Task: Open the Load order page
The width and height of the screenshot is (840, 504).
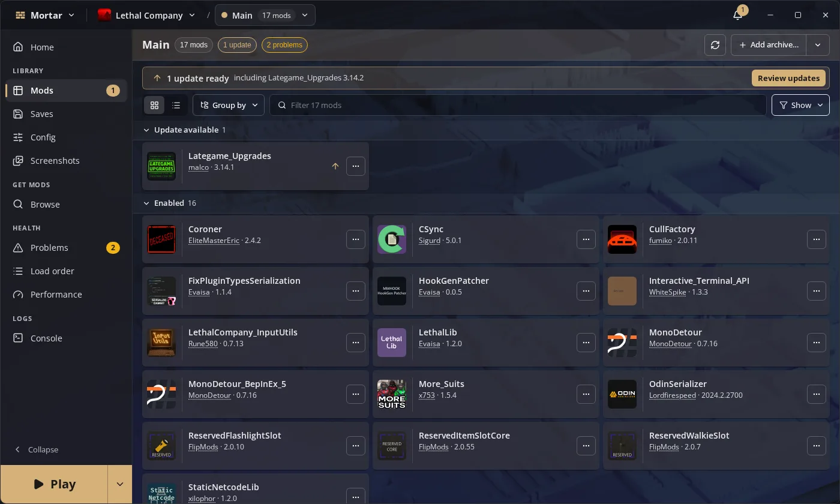Action: tap(66, 271)
